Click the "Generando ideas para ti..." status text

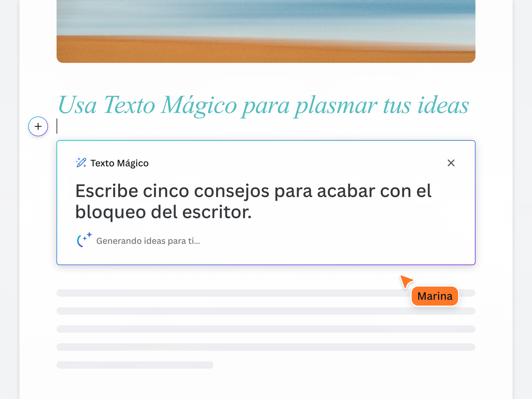[x=148, y=241]
